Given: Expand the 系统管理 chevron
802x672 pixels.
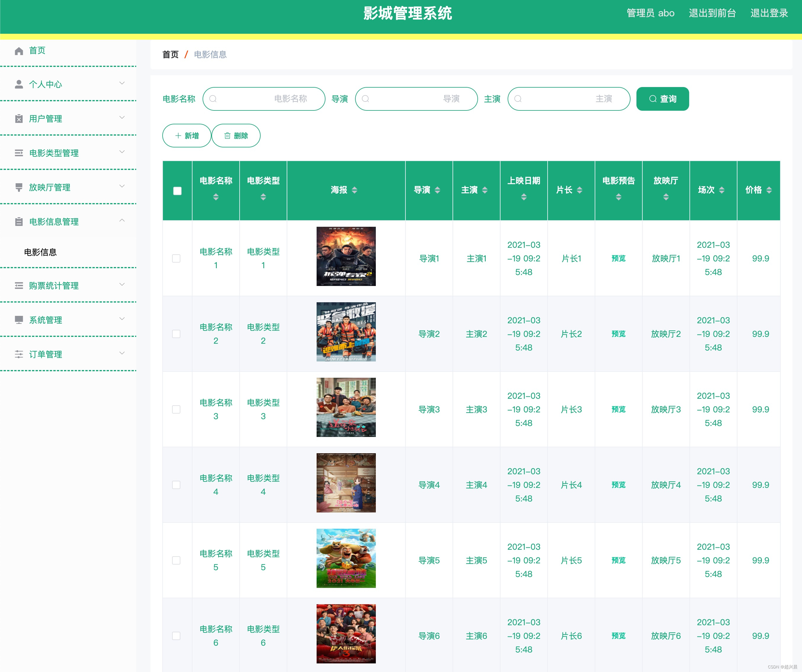Looking at the screenshot, I should point(122,319).
